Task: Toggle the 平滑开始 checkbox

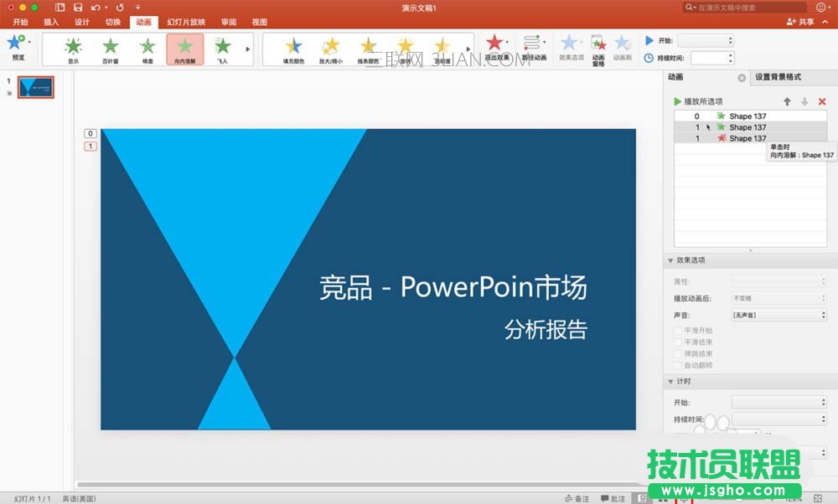Action: (x=678, y=331)
